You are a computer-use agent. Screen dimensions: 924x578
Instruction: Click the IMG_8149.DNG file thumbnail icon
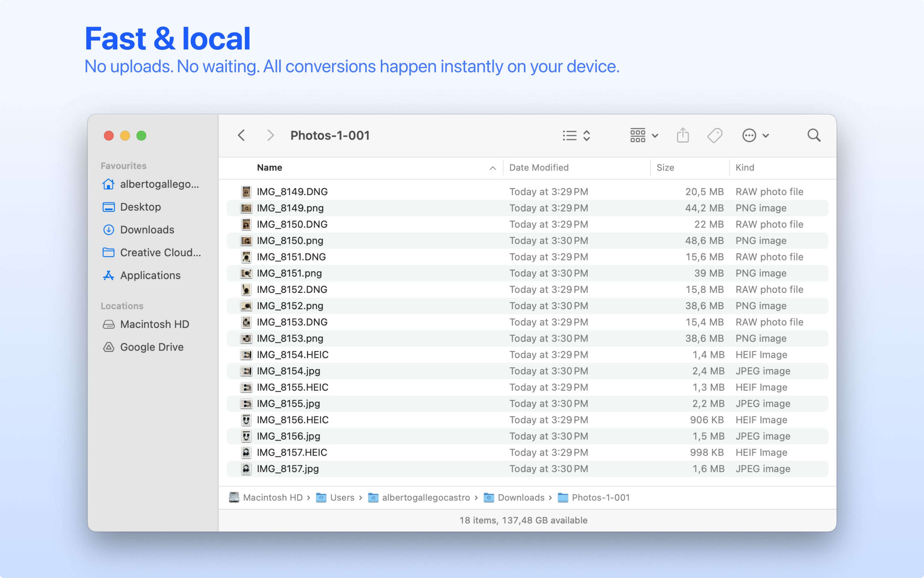tap(246, 191)
